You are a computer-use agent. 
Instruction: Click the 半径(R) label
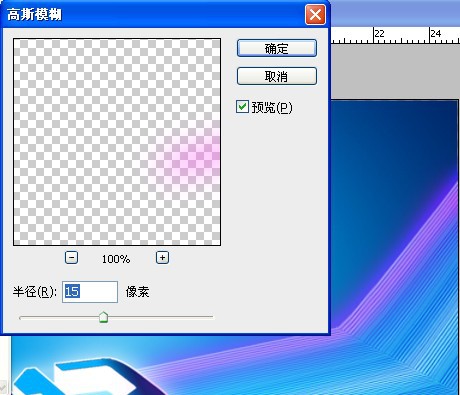(35, 292)
